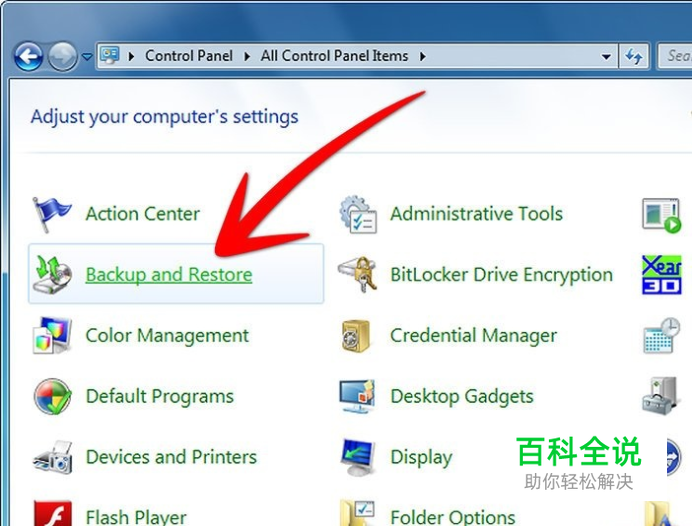Click the Backup and Restore icon
This screenshot has width=692, height=526.
(x=53, y=274)
